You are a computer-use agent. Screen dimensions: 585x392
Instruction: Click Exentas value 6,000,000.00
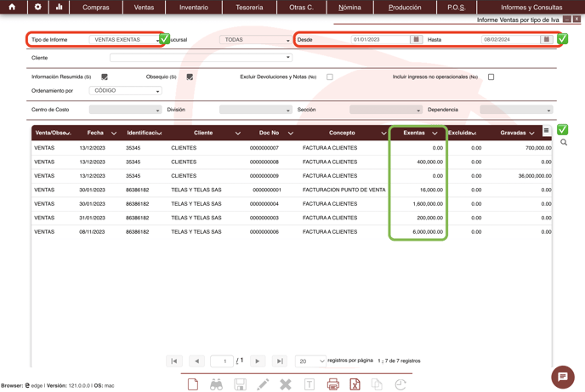point(428,232)
